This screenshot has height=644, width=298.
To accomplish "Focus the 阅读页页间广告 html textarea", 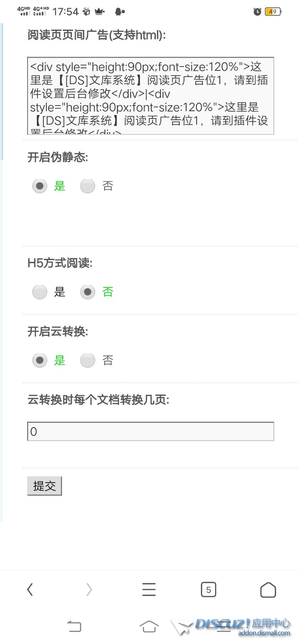I will pyautogui.click(x=151, y=96).
